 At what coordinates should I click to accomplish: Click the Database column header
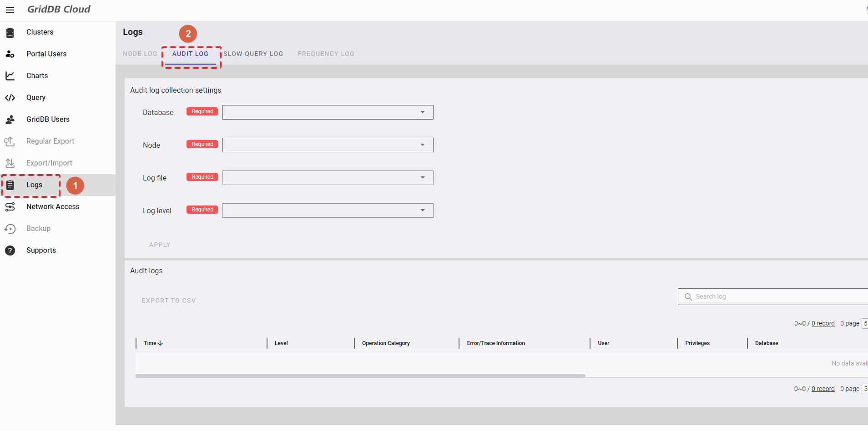[x=767, y=343]
